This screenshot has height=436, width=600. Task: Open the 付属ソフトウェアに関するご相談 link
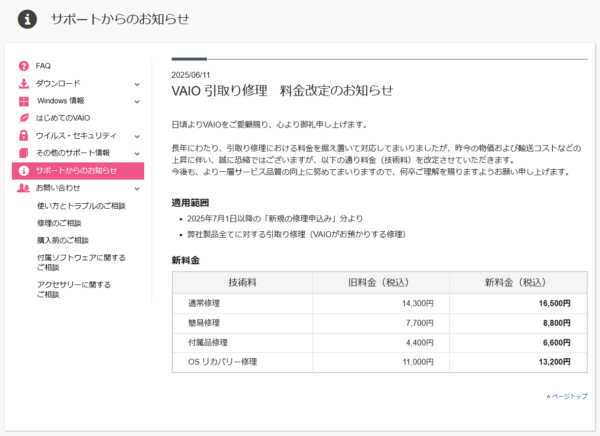pos(81,263)
